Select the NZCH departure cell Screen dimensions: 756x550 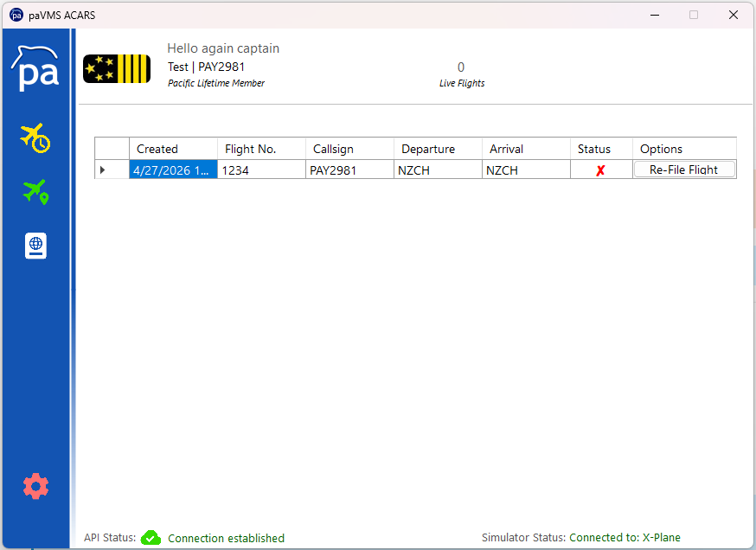pyautogui.click(x=438, y=169)
